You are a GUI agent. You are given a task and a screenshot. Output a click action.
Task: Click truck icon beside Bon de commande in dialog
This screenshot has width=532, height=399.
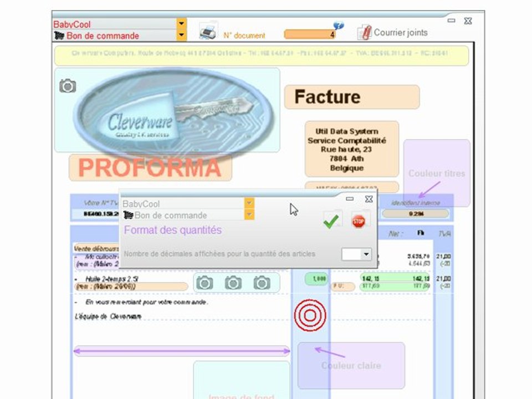point(128,215)
